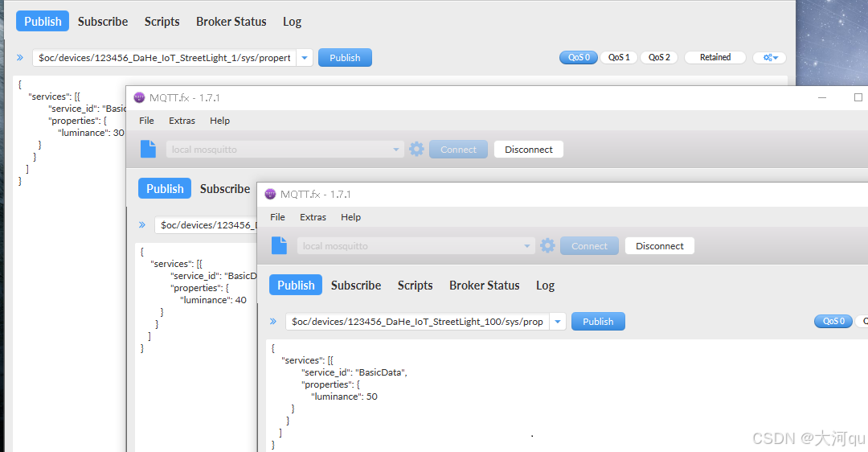Open Help menu in middle window
Image resolution: width=868 pixels, height=452 pixels.
click(x=219, y=121)
